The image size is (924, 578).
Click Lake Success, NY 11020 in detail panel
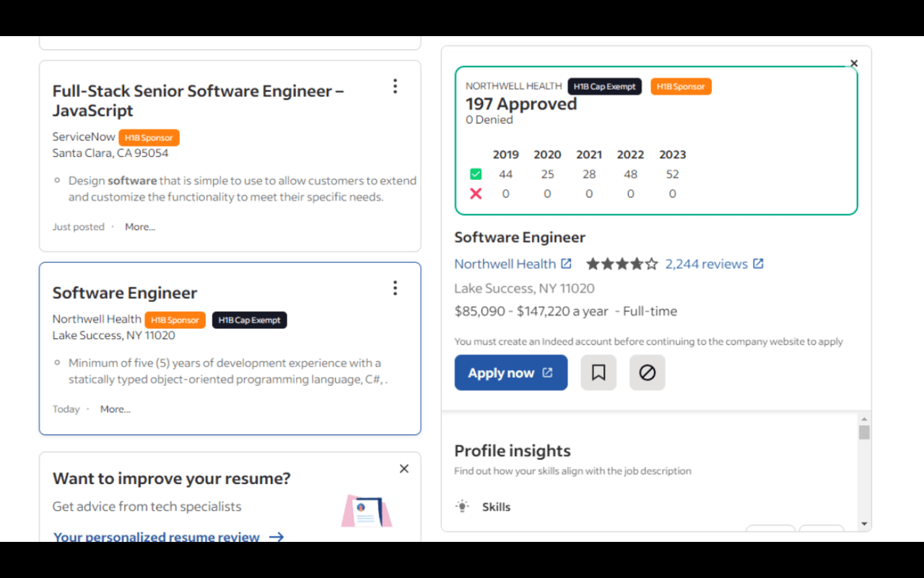click(x=525, y=288)
